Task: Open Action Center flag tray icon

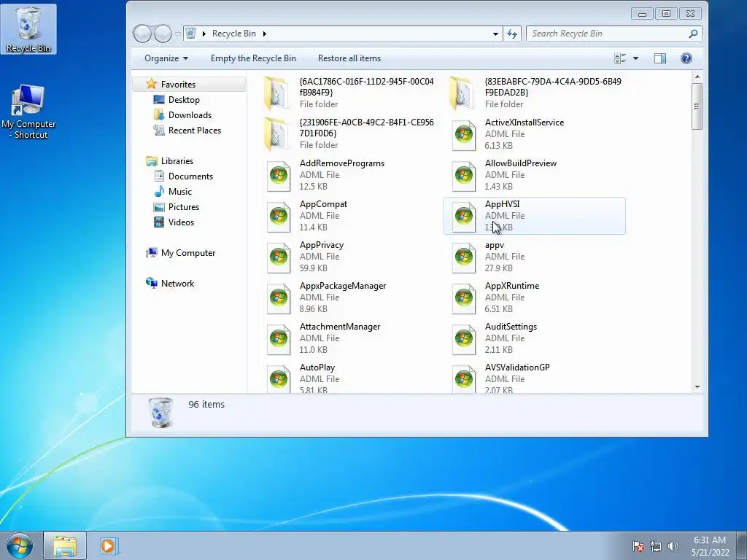Action: pyautogui.click(x=638, y=546)
